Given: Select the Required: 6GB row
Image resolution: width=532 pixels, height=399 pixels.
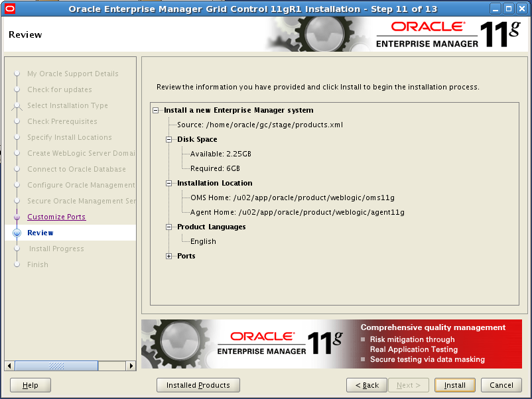Looking at the screenshot, I should [215, 168].
